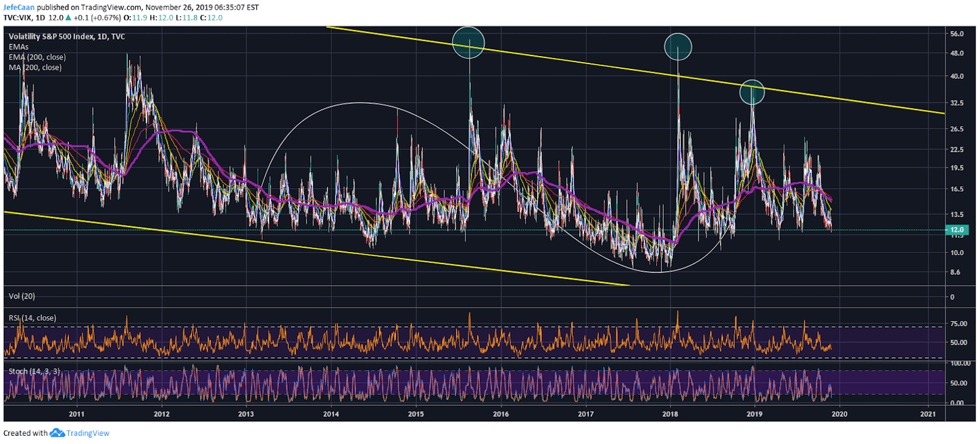The width and height of the screenshot is (980, 444).
Task: Click the 2014 time axis label
Action: (330, 414)
